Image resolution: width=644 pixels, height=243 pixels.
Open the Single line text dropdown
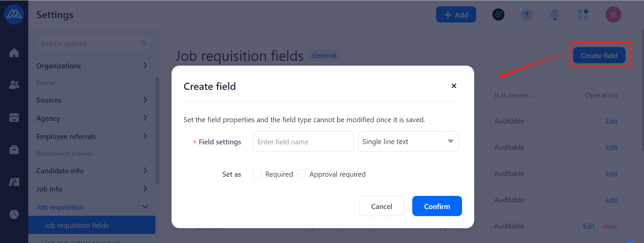click(408, 142)
